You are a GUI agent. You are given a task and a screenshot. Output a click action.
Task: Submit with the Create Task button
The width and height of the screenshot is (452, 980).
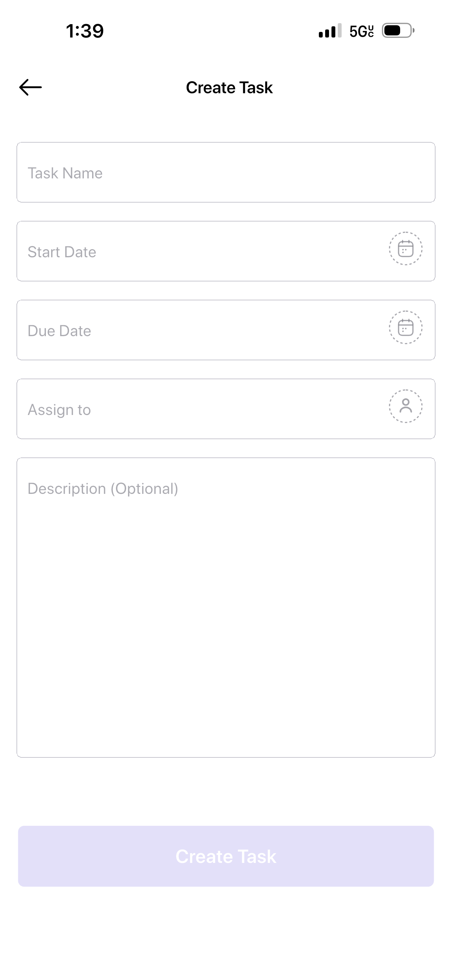[x=226, y=856]
